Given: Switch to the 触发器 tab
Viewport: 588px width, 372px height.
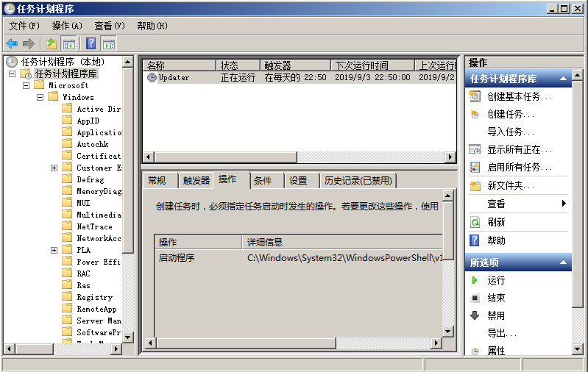Looking at the screenshot, I should coord(196,181).
